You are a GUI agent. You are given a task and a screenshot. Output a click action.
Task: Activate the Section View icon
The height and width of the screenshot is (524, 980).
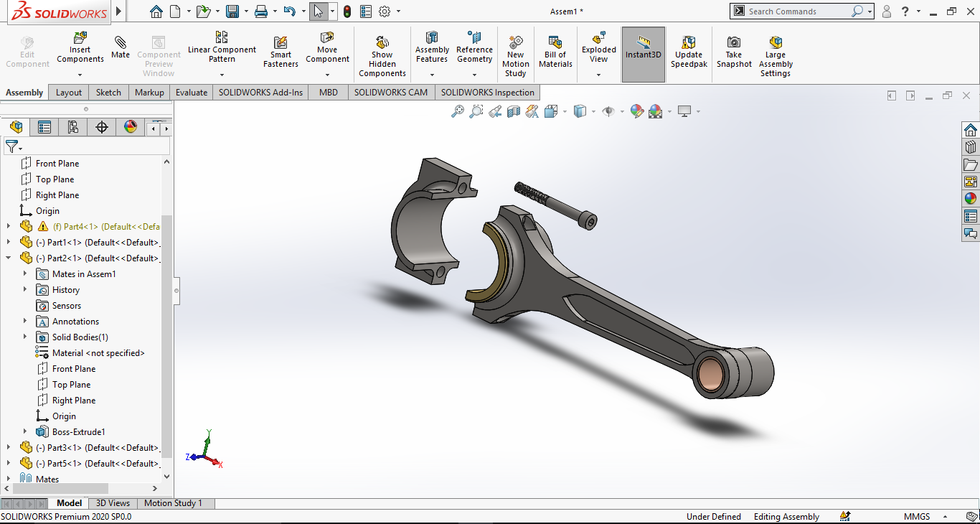click(x=514, y=111)
